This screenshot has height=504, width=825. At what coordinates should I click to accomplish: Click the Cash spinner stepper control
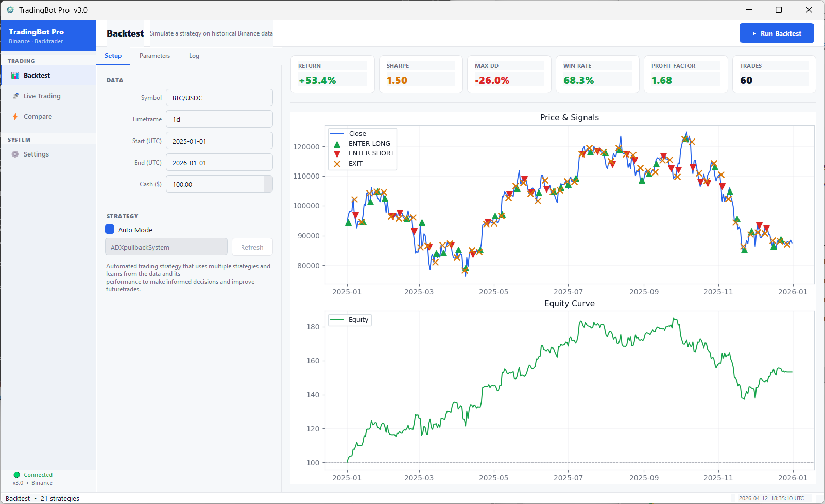coord(269,184)
